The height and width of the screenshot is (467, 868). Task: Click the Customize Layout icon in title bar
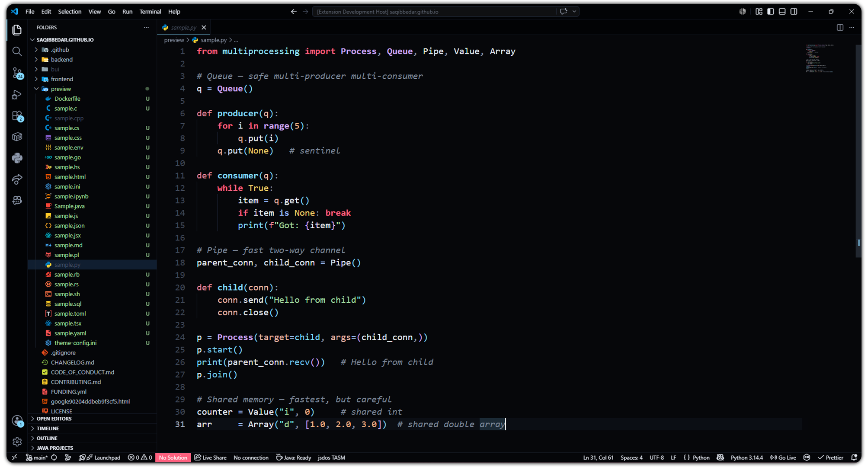click(x=759, y=12)
